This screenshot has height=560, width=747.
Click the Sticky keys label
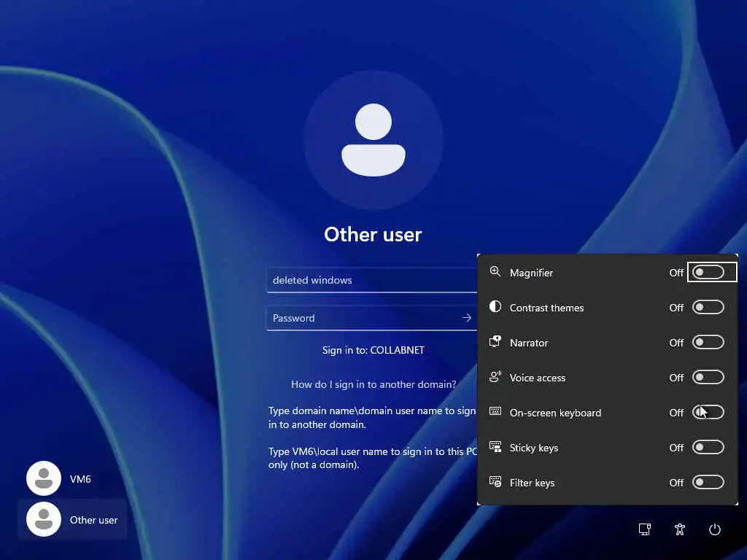click(x=533, y=448)
